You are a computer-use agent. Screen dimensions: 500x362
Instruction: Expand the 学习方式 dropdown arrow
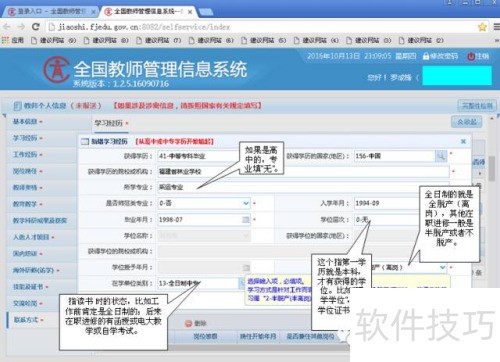coord(442,267)
